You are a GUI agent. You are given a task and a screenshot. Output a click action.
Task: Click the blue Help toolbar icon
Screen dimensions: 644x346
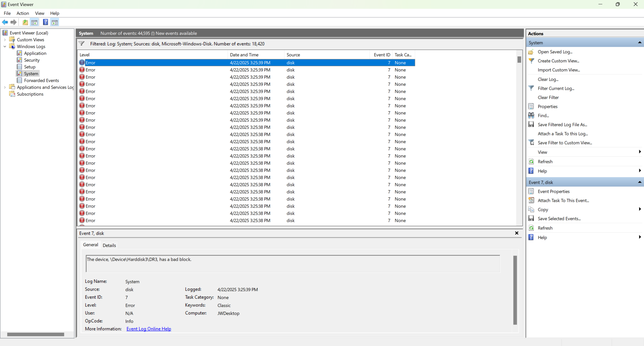pos(45,22)
